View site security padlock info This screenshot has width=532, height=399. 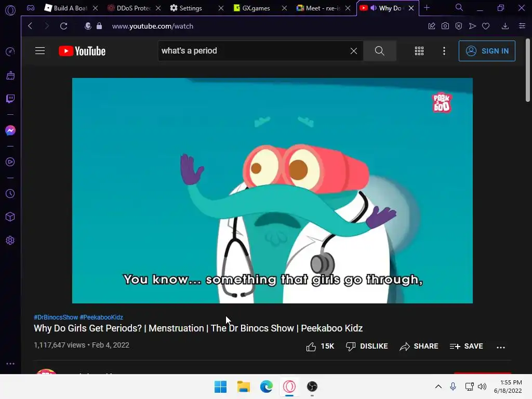(99, 26)
